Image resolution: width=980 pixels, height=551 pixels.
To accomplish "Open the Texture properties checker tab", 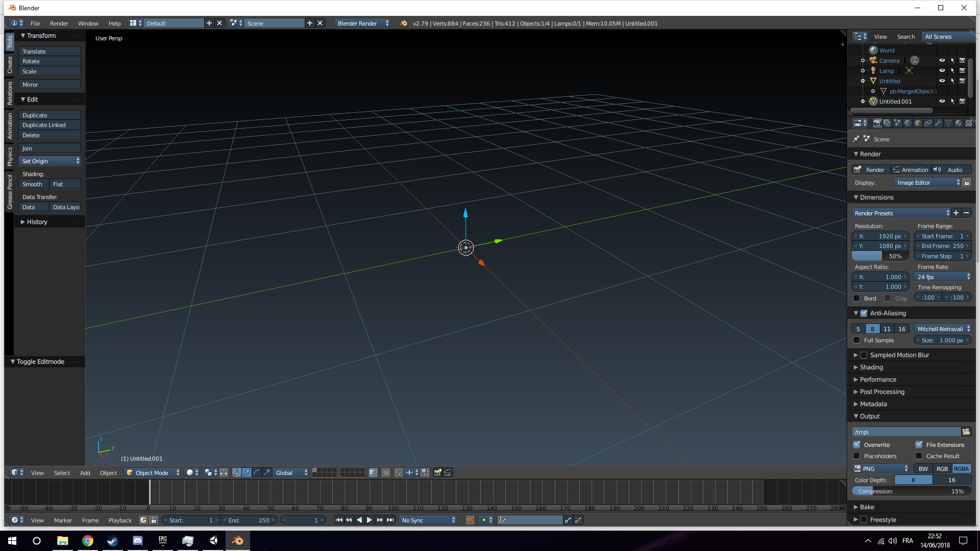I will (x=969, y=123).
